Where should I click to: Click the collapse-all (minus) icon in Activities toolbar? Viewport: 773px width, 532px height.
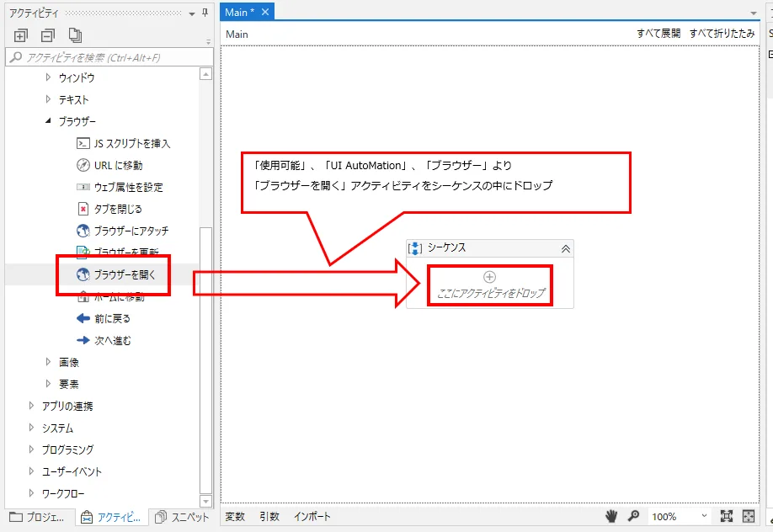coord(47,35)
